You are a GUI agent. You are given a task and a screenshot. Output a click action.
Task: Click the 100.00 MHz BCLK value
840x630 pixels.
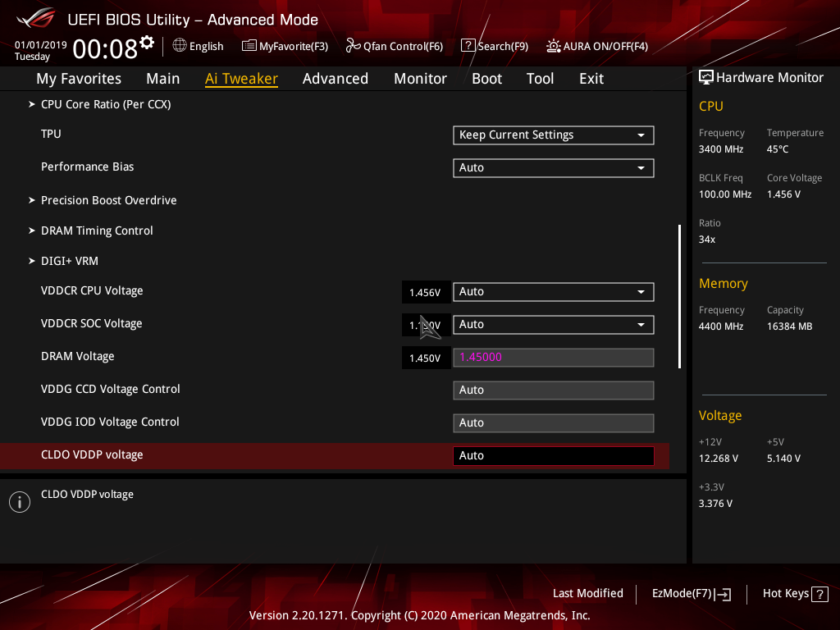point(725,194)
